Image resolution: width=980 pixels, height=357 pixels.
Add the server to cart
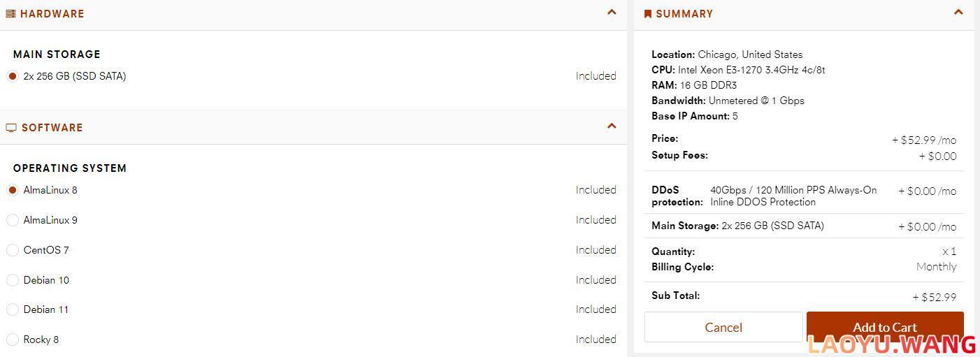coord(885,327)
